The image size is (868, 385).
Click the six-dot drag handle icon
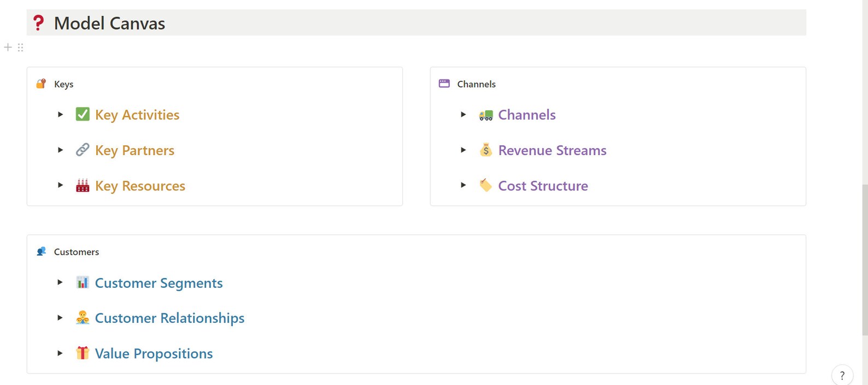20,48
